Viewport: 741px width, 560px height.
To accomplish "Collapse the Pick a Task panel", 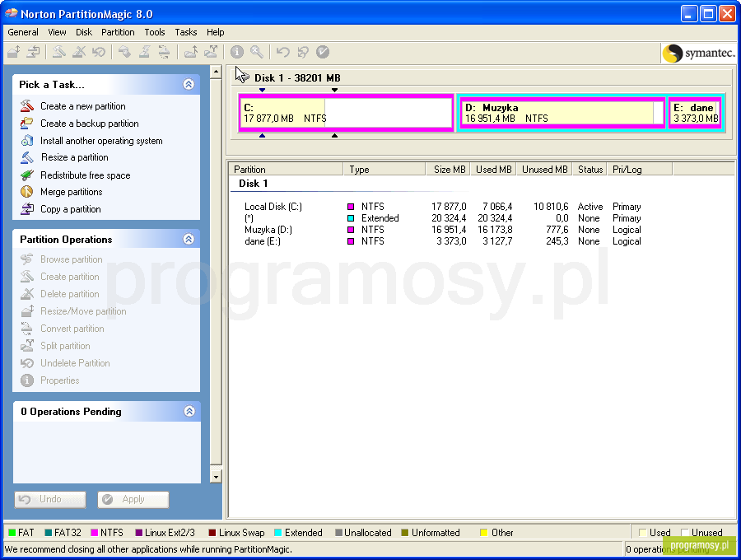I will pyautogui.click(x=189, y=84).
